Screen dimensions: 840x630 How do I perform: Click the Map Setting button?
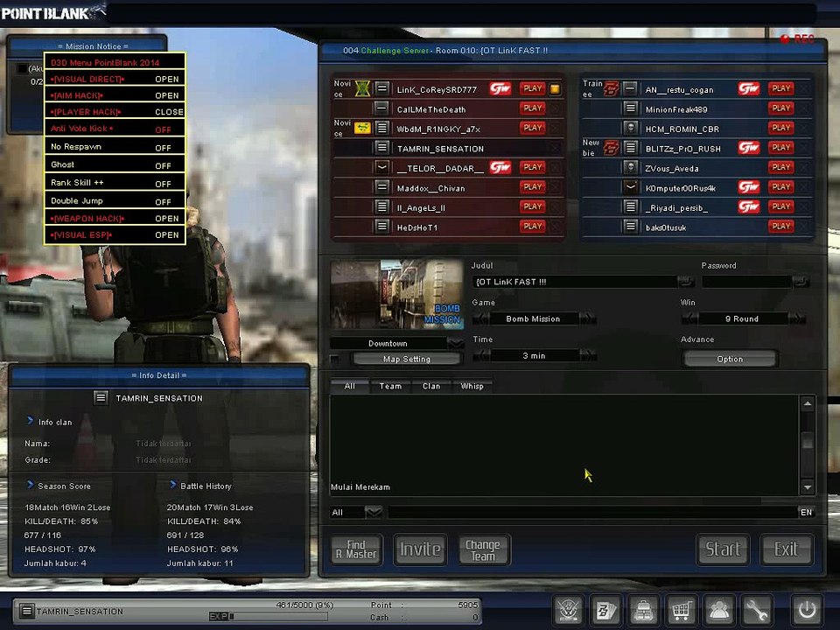click(407, 359)
